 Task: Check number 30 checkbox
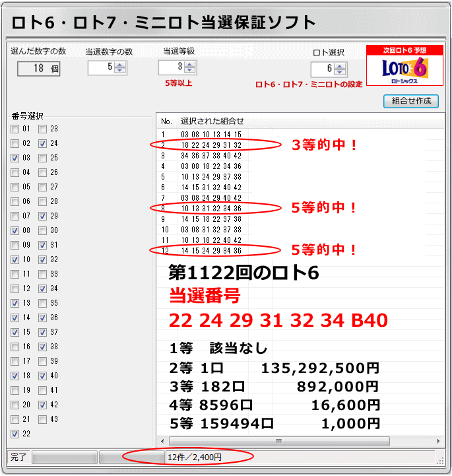pos(42,230)
